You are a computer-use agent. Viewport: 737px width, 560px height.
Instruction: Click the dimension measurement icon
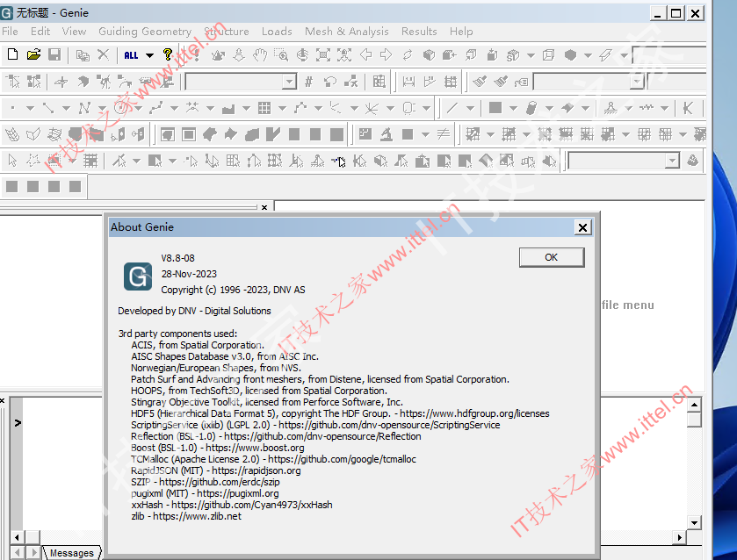(x=408, y=82)
